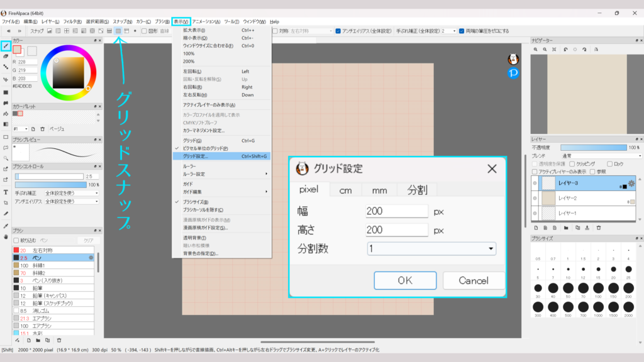The image size is (644, 362).
Task: Expand the 手ぶれ補正 dropdown in brush control
Action: tap(71, 193)
